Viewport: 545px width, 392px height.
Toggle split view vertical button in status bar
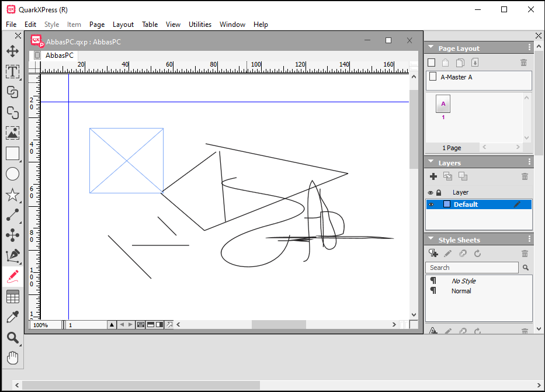(x=159, y=325)
